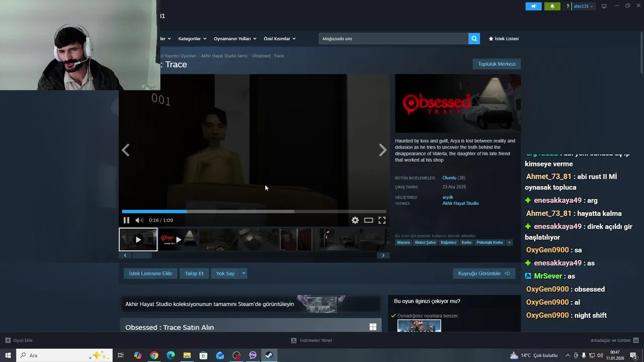This screenshot has height=362, width=644.
Task: Toggle theater mode for trailer
Action: (369, 220)
